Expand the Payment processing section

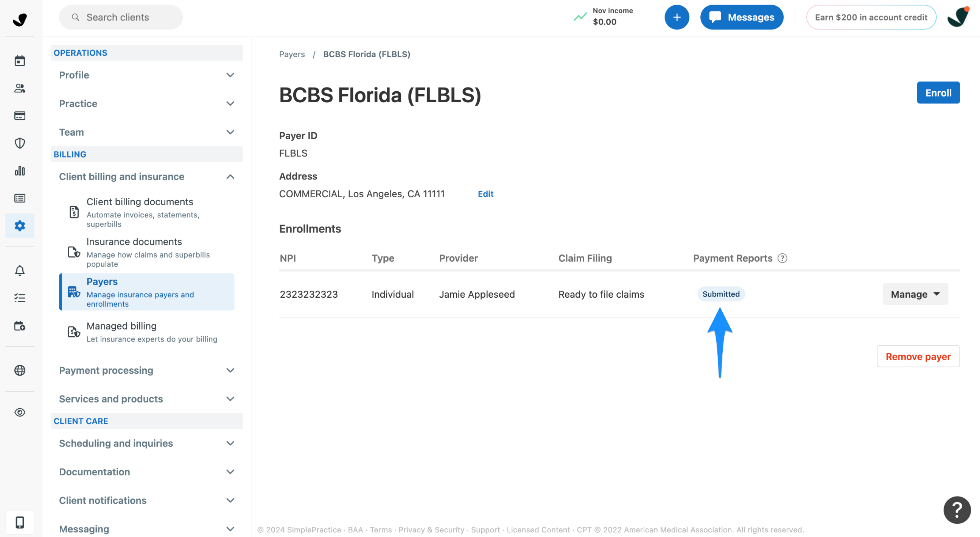146,370
